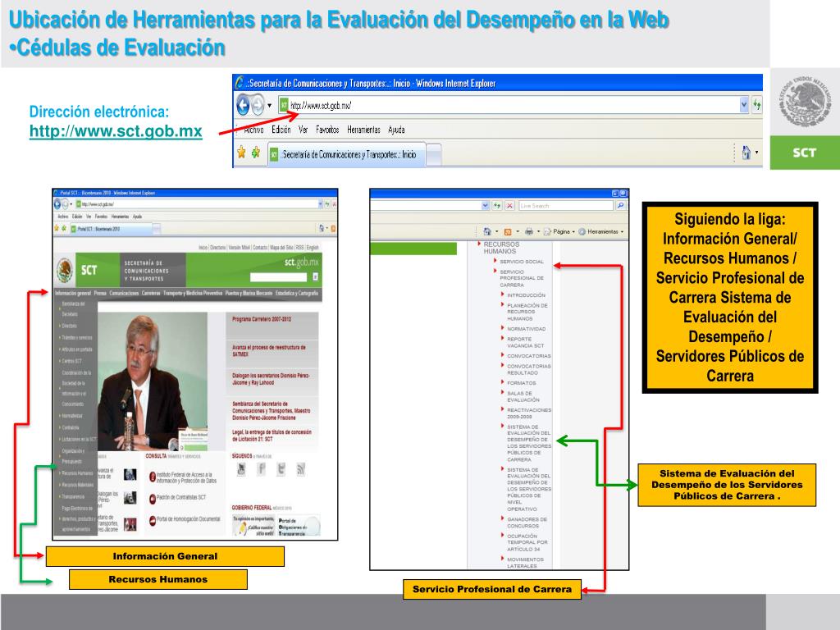The width and height of the screenshot is (840, 630).
Task: Select Recursos Materiales in the portal side menu
Action: [x=76, y=485]
